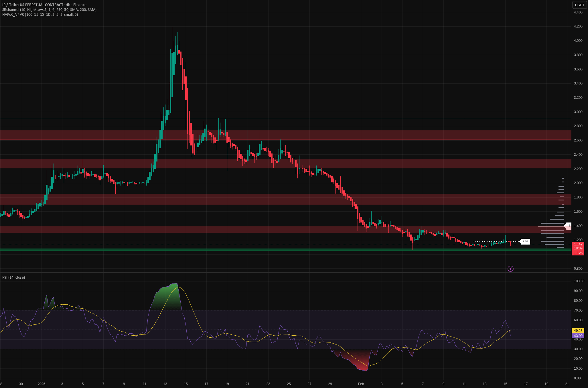Click the 4.000 level on price scale
The width and height of the screenshot is (588, 388).
pos(578,41)
